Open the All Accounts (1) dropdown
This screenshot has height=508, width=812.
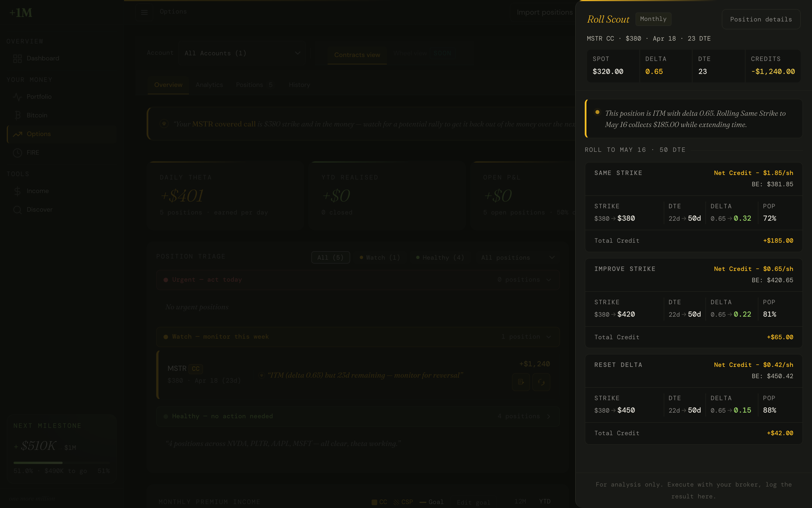pos(242,53)
